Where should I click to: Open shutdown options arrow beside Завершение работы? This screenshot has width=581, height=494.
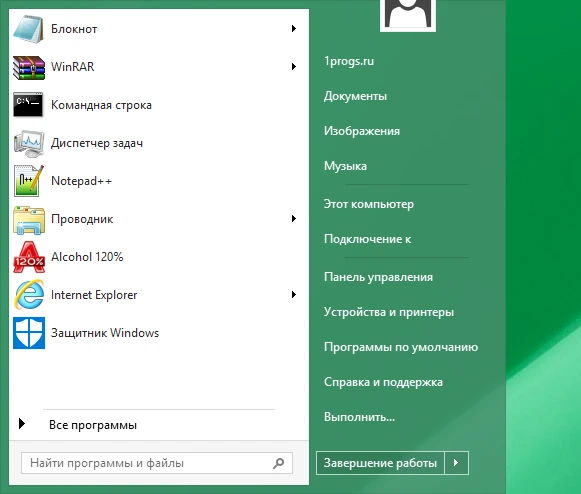pyautogui.click(x=456, y=463)
